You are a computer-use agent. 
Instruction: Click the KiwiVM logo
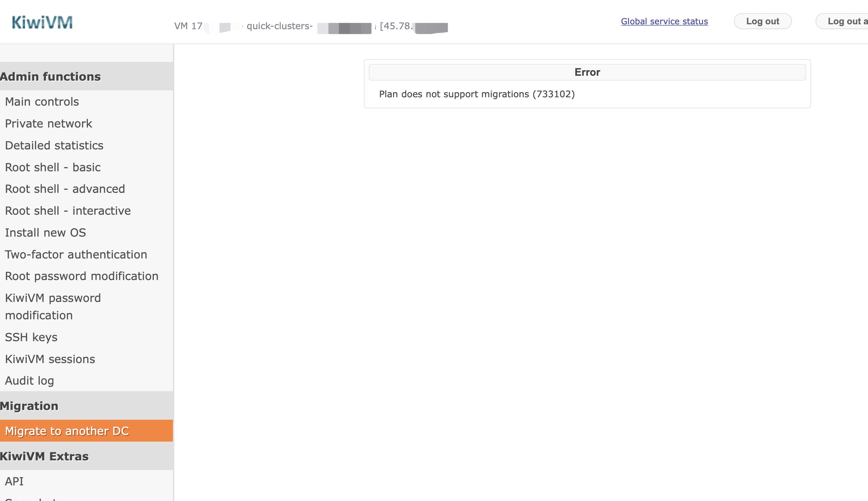tap(42, 22)
